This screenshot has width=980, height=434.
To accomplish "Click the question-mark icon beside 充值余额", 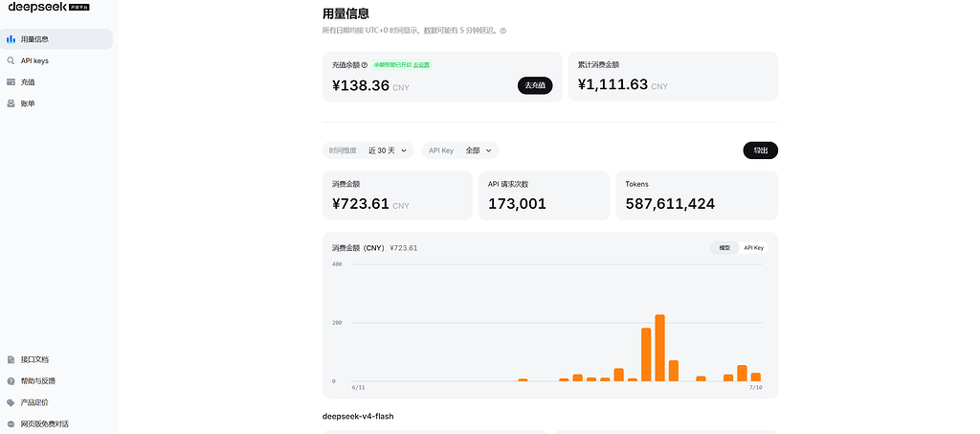I will tap(365, 65).
